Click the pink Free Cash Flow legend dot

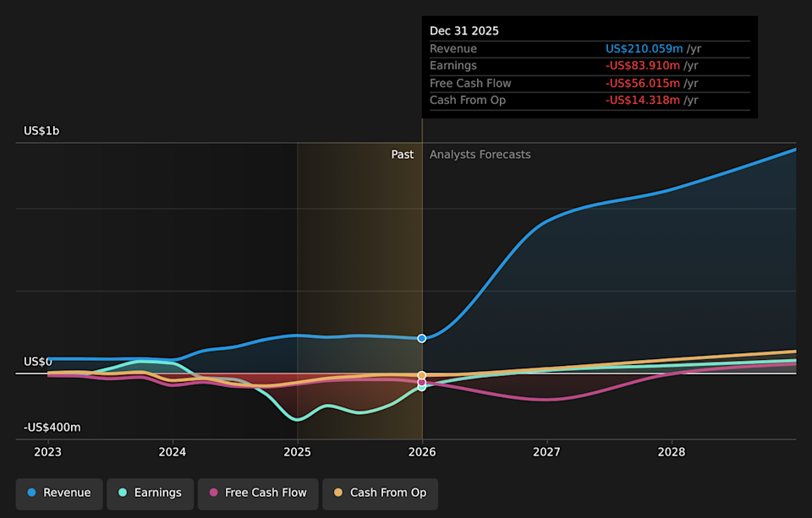click(x=213, y=493)
